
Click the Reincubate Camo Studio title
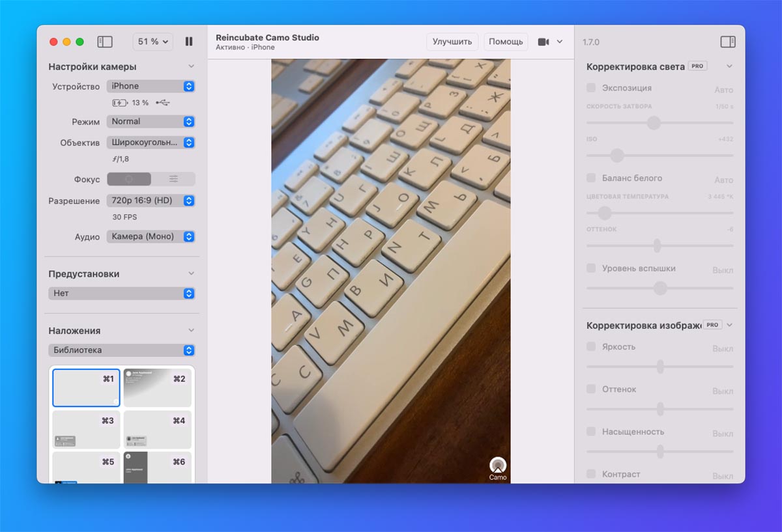[x=267, y=37]
